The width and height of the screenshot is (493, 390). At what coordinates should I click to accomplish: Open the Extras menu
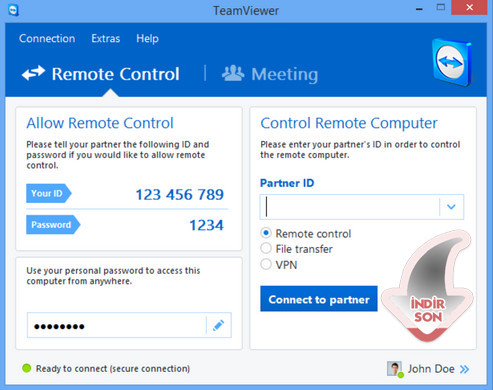[x=106, y=38]
